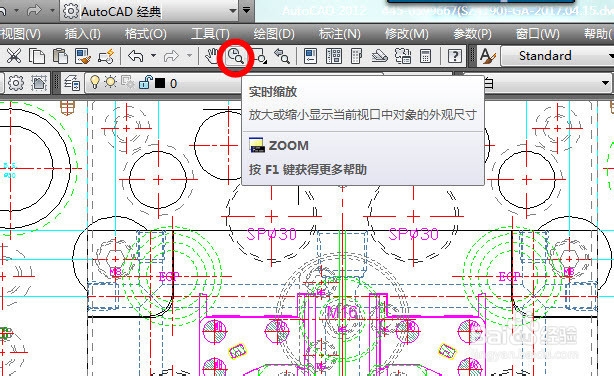Open the 工具(T) menu
Image resolution: width=614 pixels, height=376 pixels.
210,34
